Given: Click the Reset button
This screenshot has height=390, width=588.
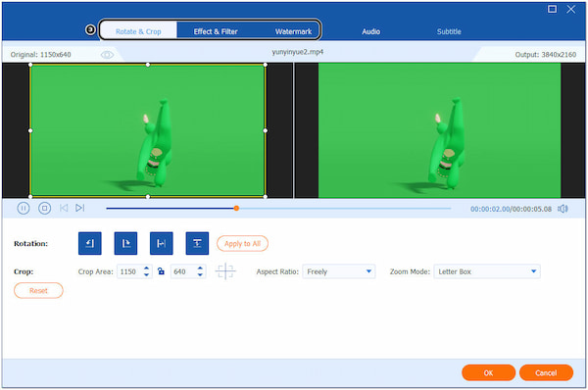Looking at the screenshot, I should coord(38,291).
